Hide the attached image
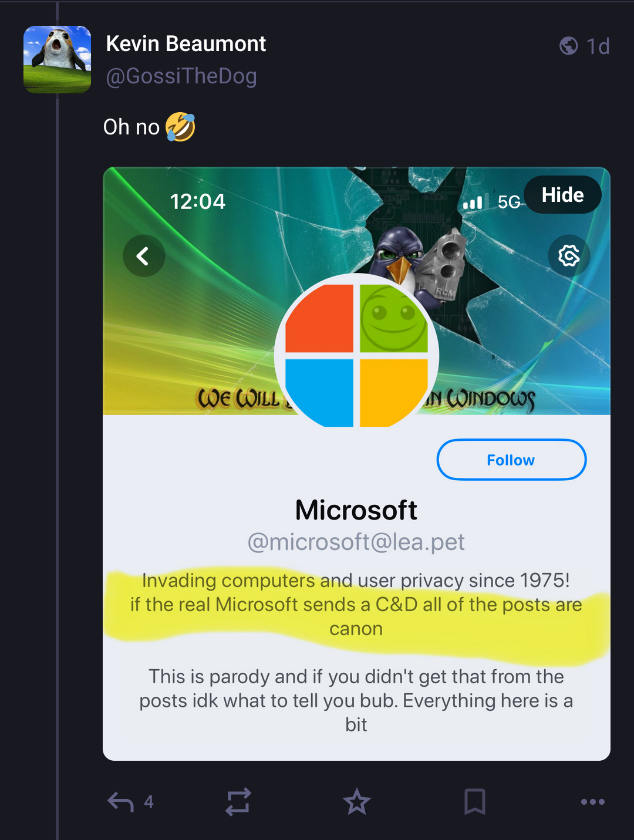This screenshot has height=840, width=634. [562, 195]
